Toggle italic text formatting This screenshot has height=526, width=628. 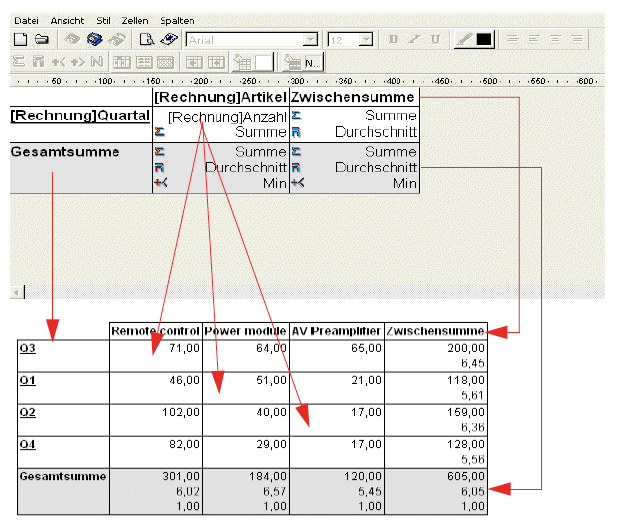[x=414, y=39]
